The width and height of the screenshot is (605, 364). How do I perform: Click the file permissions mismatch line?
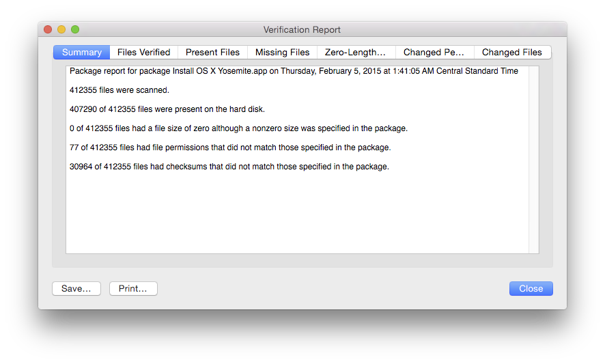pyautogui.click(x=230, y=148)
